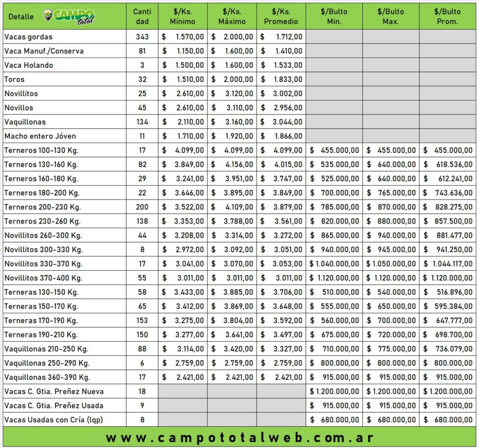Image resolution: width=479 pixels, height=448 pixels.
Task: Click the Vacas gordas row label
Action: (28, 37)
